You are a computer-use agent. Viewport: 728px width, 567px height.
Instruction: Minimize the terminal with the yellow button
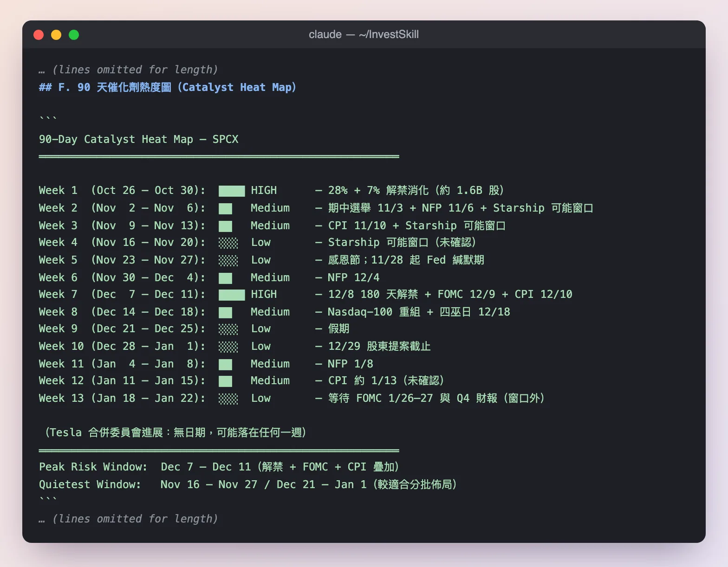coord(56,35)
